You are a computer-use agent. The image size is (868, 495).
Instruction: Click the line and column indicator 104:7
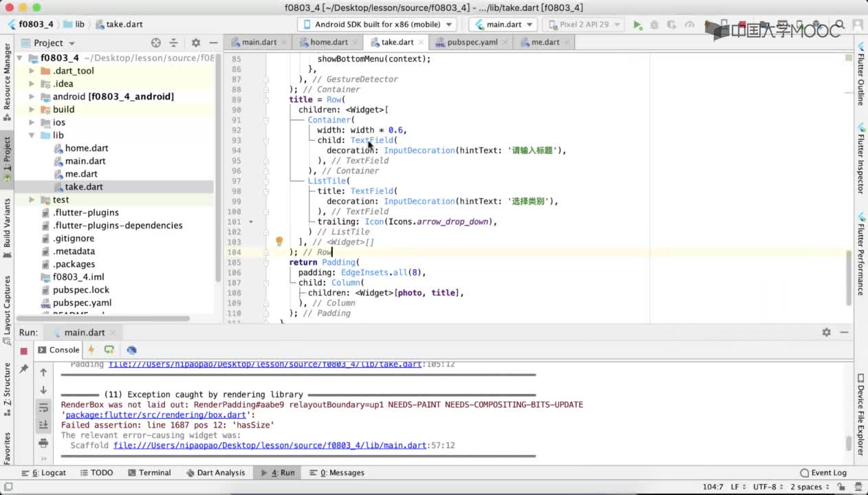713,487
